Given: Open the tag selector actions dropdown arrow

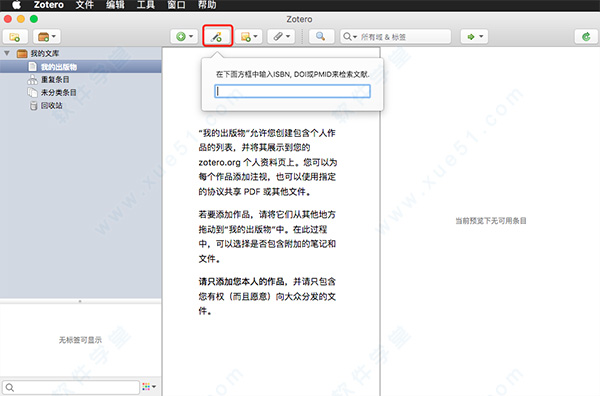Looking at the screenshot, I should tap(154, 387).
